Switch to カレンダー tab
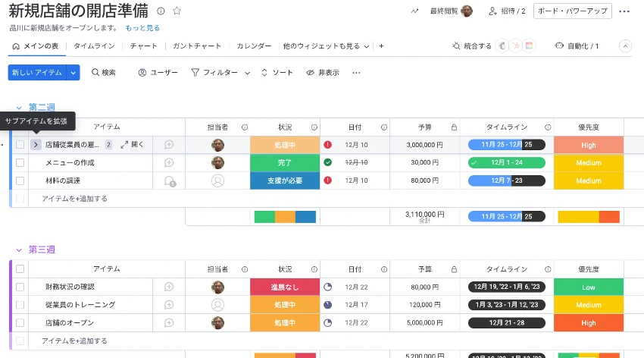644x358 pixels. 254,46
